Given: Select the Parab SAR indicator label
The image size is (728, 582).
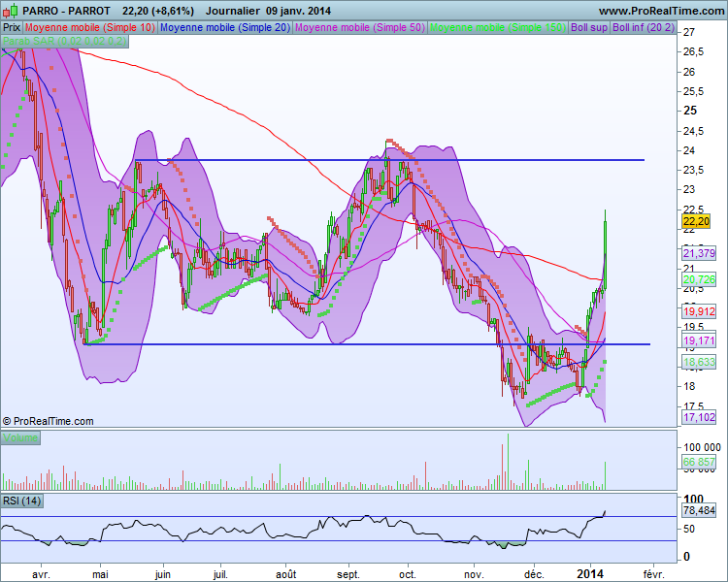Looking at the screenshot, I should [x=64, y=41].
